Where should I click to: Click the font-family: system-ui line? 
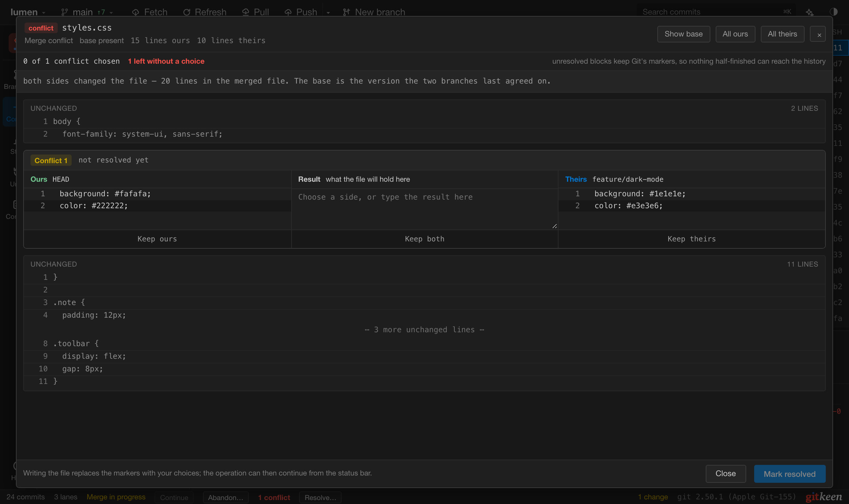pyautogui.click(x=424, y=134)
